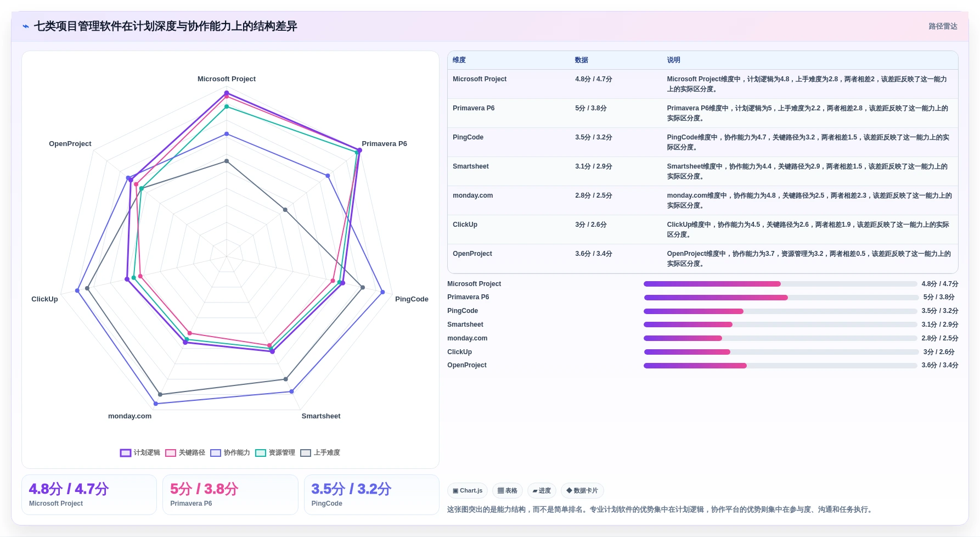Screen dimensions: 980x537
Task: Click the OpenProject radar axis label
Action: pos(70,144)
